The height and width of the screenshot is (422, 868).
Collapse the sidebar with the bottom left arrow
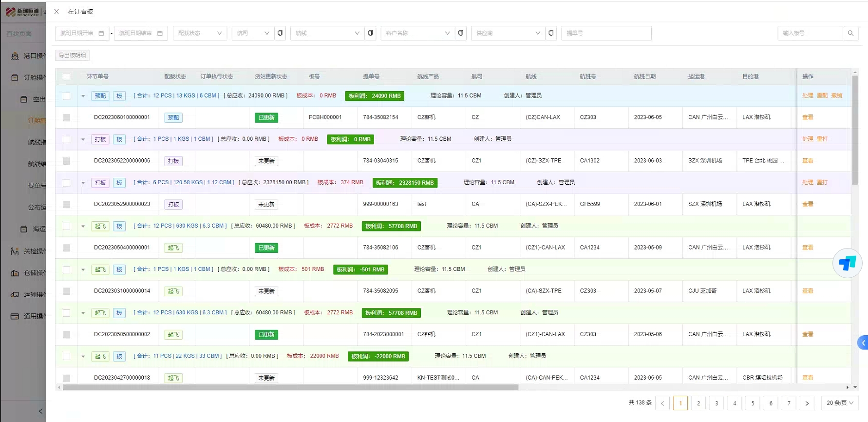pyautogui.click(x=40, y=411)
